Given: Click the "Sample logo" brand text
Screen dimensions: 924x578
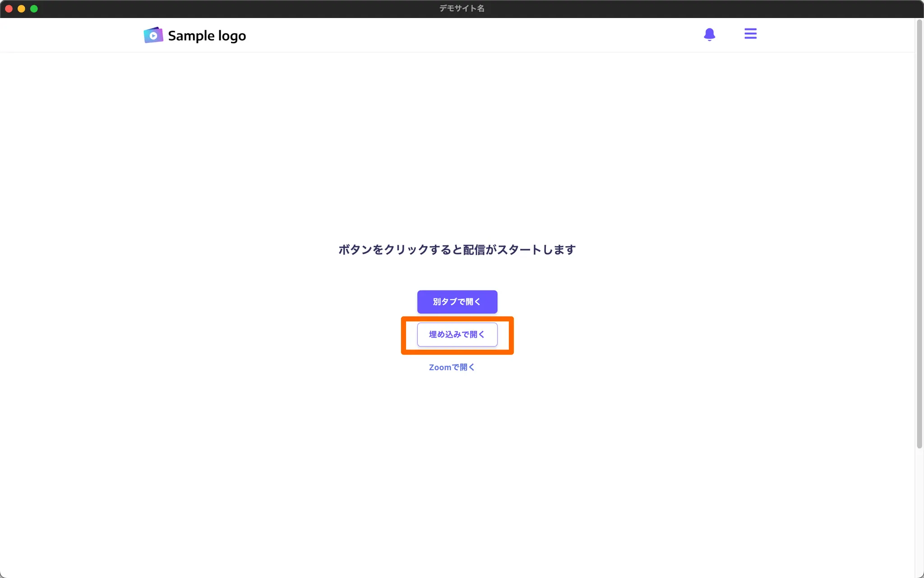Looking at the screenshot, I should [207, 36].
